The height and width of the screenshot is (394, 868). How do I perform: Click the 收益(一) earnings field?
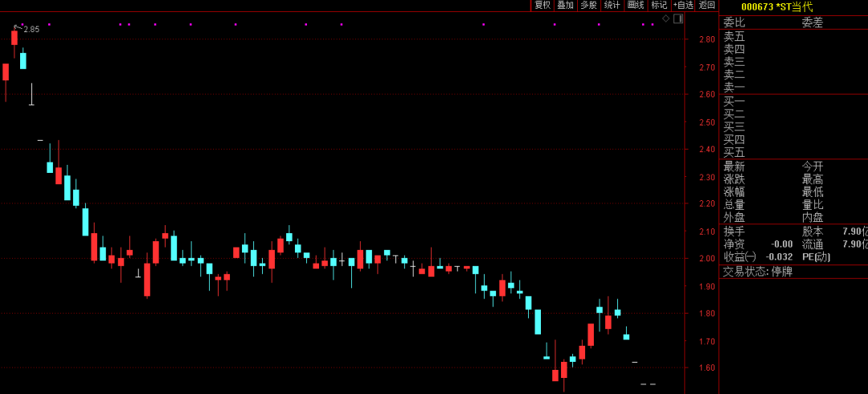(x=739, y=257)
